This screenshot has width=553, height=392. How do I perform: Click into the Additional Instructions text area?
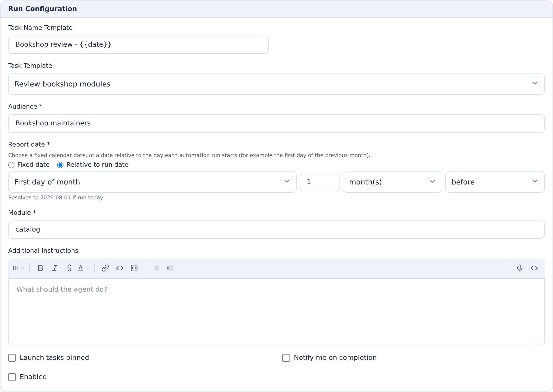(x=276, y=312)
